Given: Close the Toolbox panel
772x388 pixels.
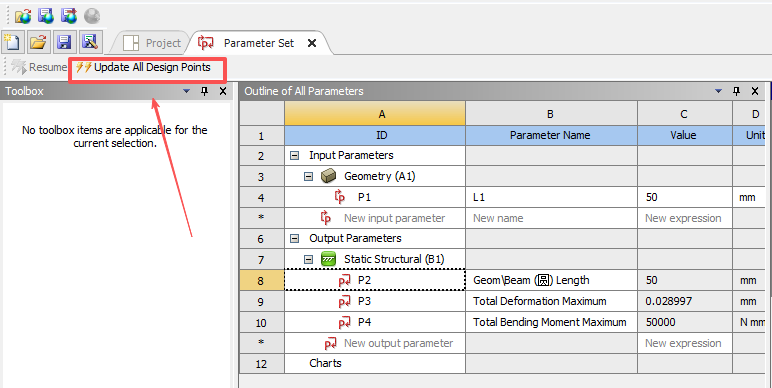Looking at the screenshot, I should point(223,91).
